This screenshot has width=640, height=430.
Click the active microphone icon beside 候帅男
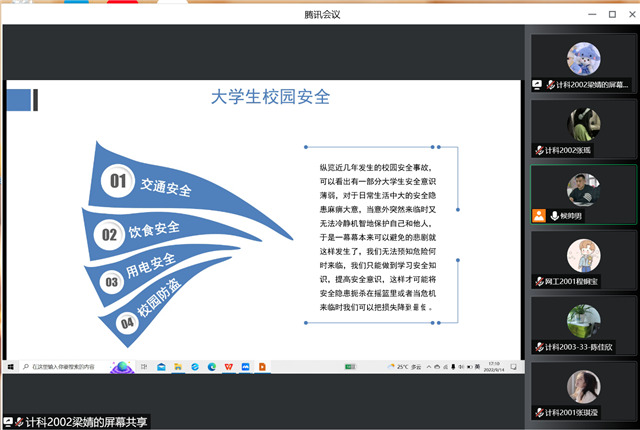click(x=554, y=216)
